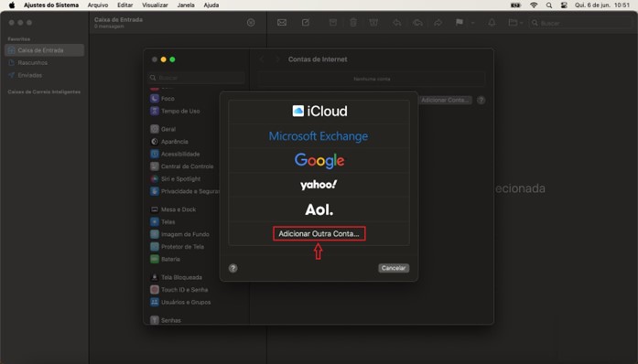The image size is (638, 364).
Task: Click Mail forward icon
Action: (438, 23)
